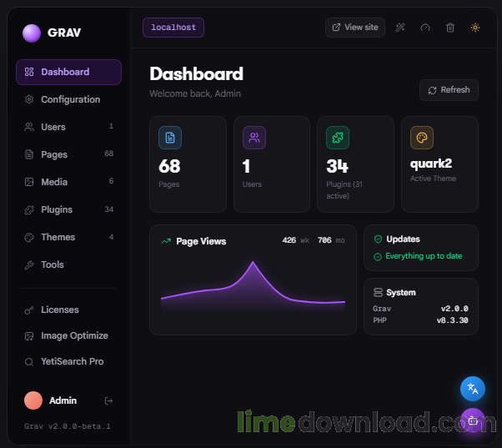This screenshot has height=448, width=502.
Task: Click the green Plugins puzzle icon
Action: (338, 138)
